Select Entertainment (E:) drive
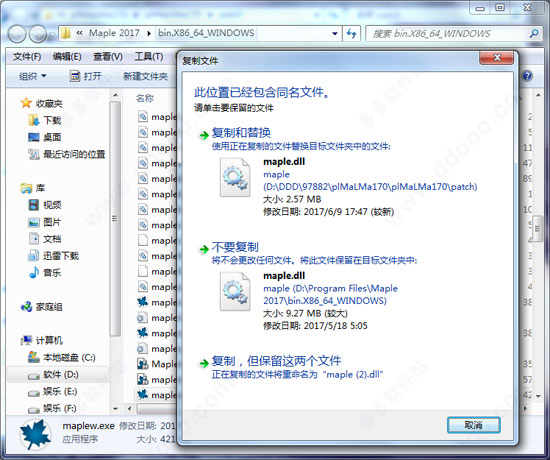Viewport: 550px width, 460px height. 53,391
